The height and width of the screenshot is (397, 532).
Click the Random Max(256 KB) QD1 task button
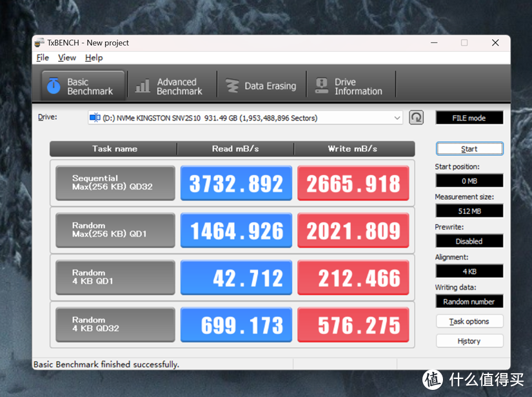(x=115, y=230)
